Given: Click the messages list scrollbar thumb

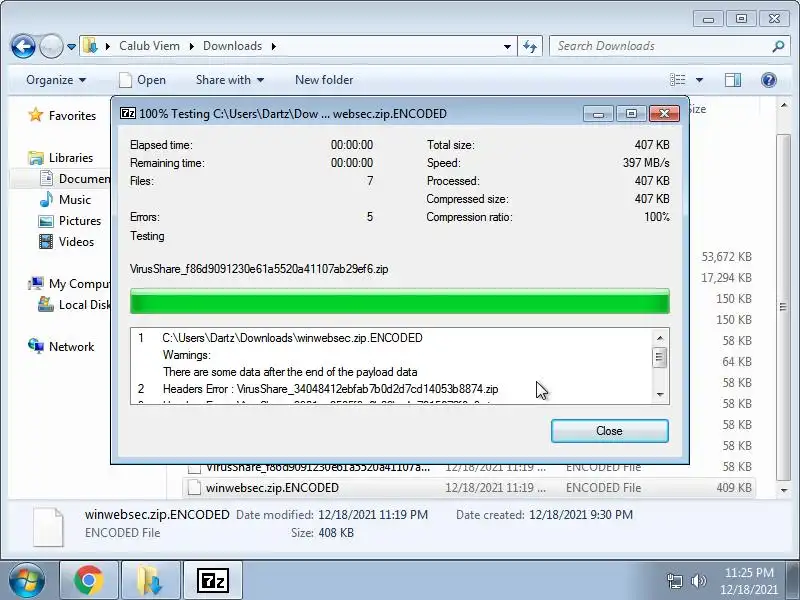Looking at the screenshot, I should [660, 357].
